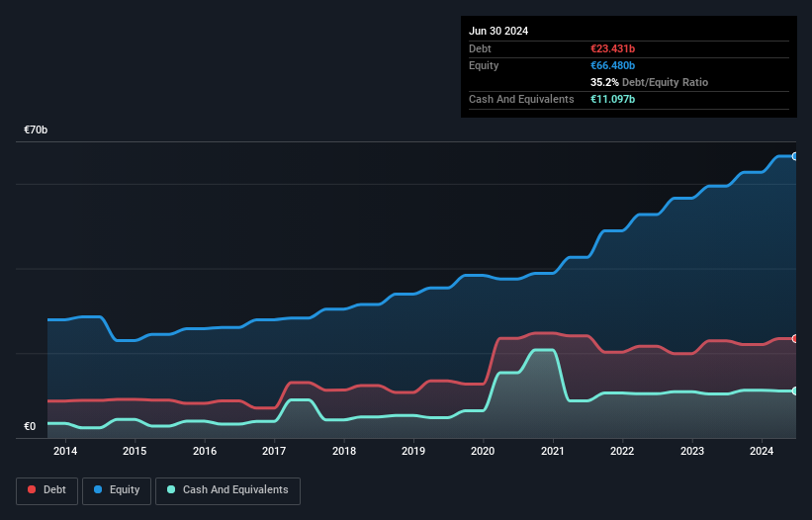Click the 2024 x-axis label

(762, 451)
